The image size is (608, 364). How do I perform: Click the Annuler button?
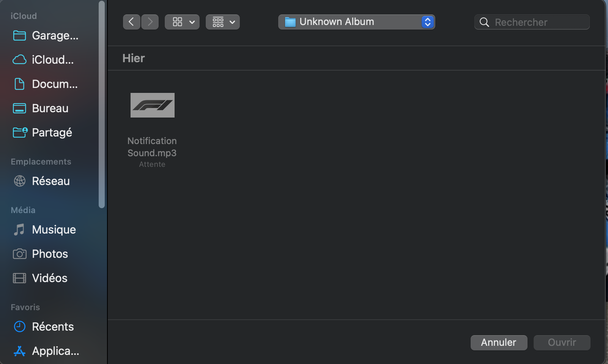[x=499, y=343]
